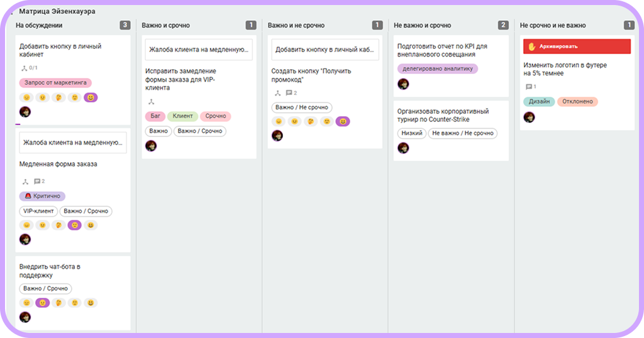Click assignee avatar on 'Внедрить чат-бота' card

tap(25, 317)
